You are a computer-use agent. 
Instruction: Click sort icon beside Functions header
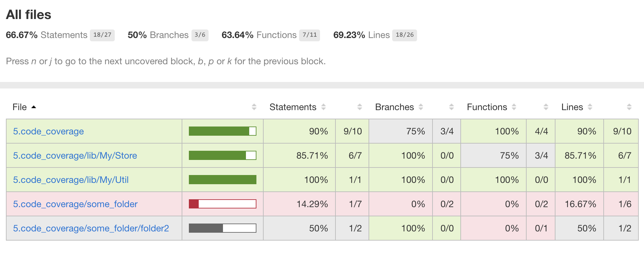514,107
